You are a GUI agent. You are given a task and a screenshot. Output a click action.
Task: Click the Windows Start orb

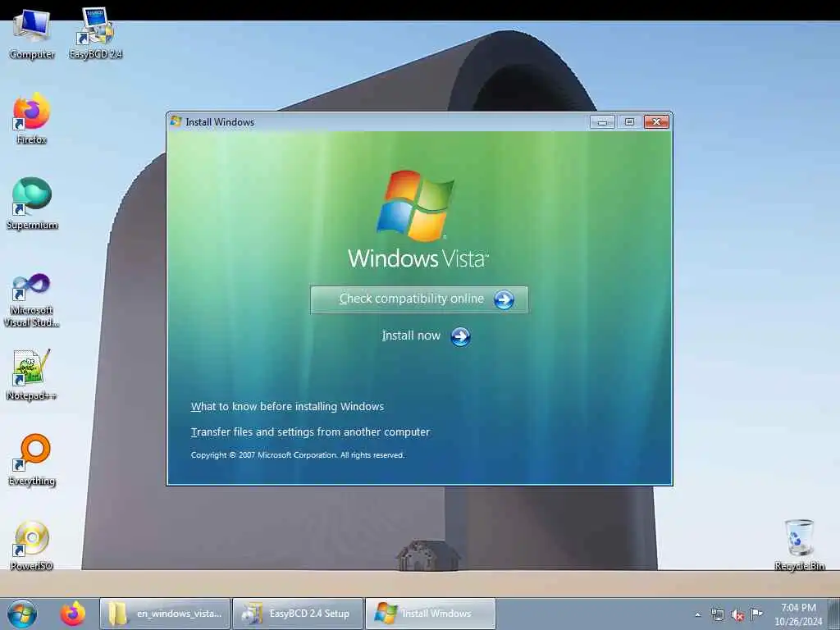[22, 614]
